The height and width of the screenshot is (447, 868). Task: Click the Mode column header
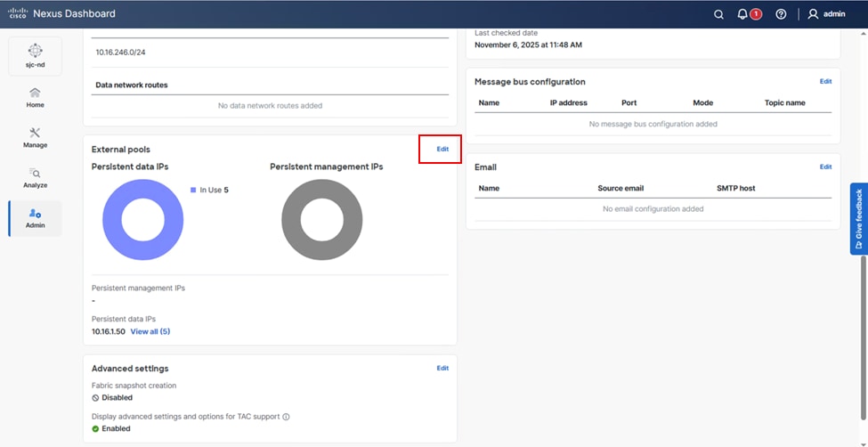tap(703, 102)
